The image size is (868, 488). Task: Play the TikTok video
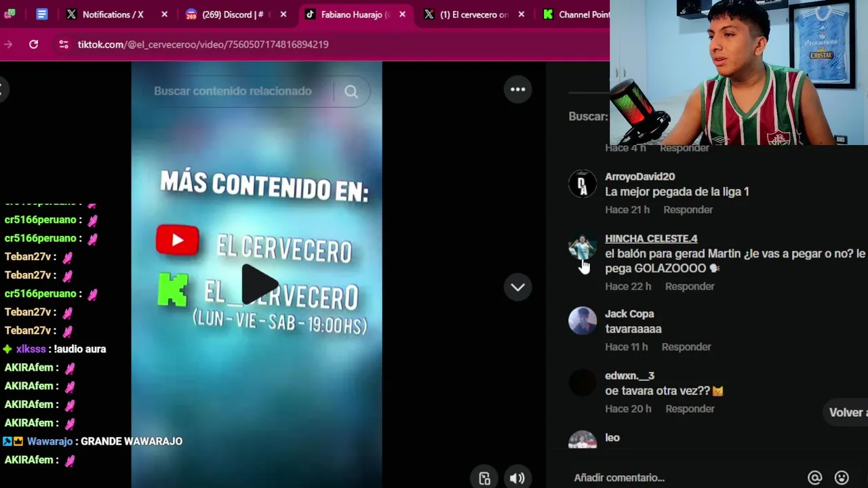[260, 285]
